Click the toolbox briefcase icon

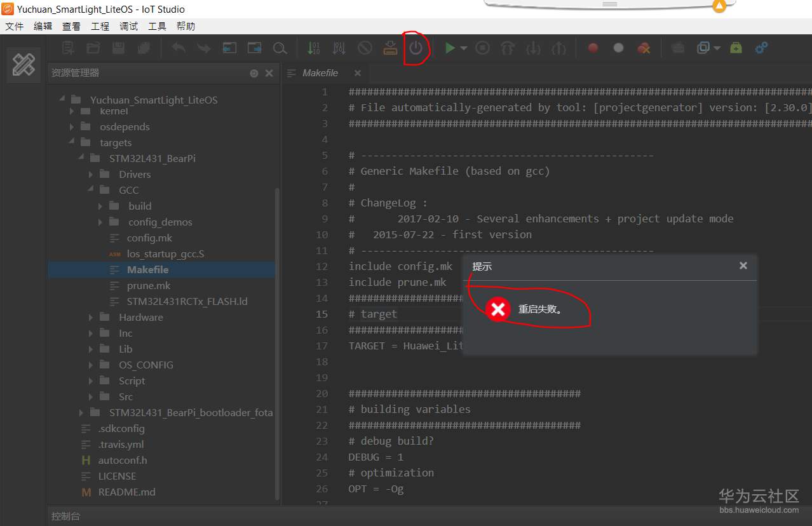[679, 48]
